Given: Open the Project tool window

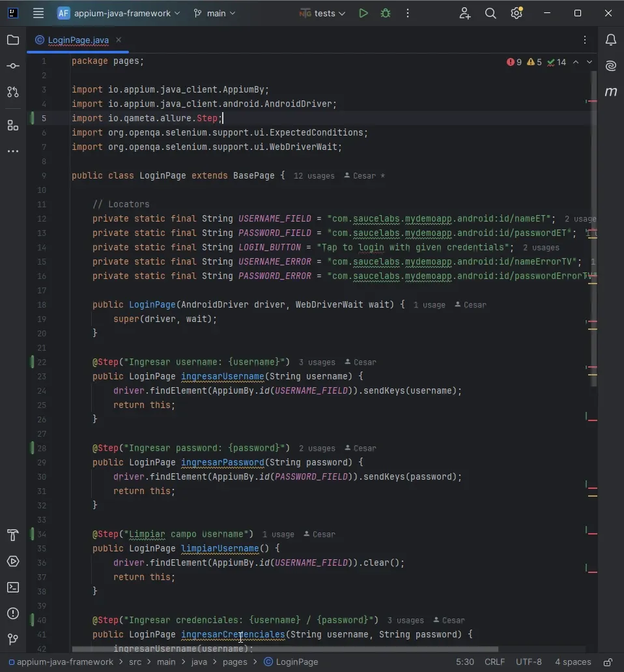Looking at the screenshot, I should (x=13, y=40).
